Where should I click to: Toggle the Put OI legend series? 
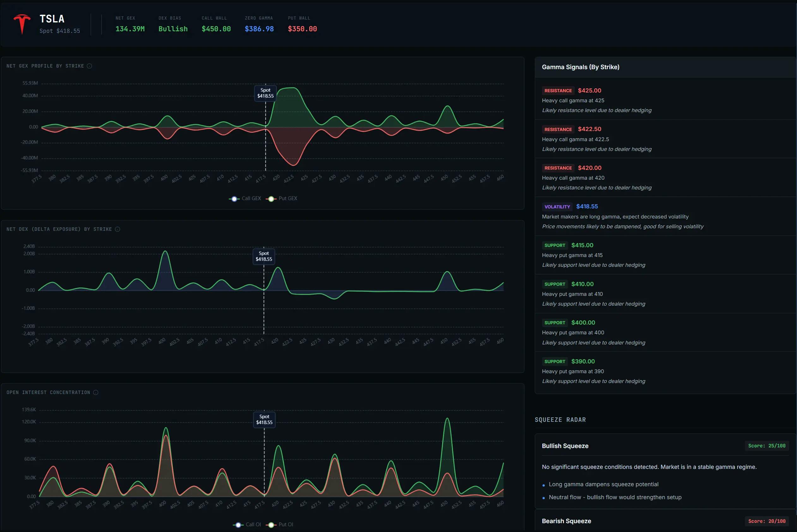click(279, 524)
